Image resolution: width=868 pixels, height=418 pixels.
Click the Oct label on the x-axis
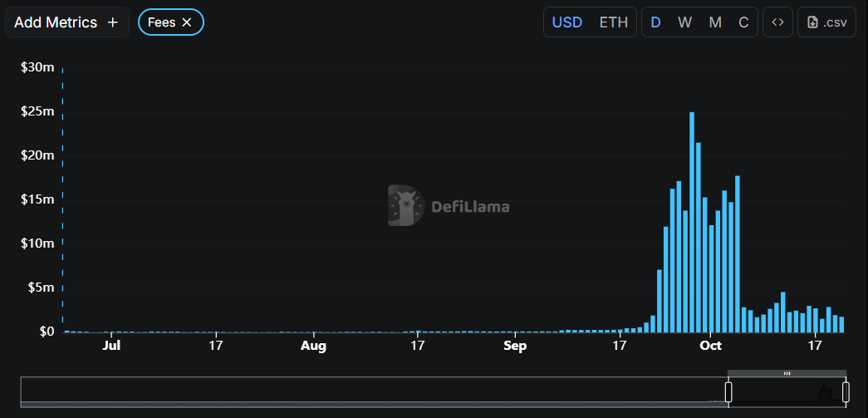(711, 345)
